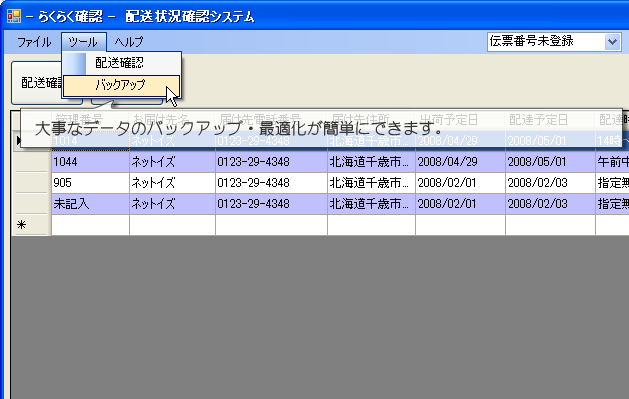Viewport: 629px width, 399px height.
Task: Select 配送確認 from the ツール menu
Action: coord(122,63)
